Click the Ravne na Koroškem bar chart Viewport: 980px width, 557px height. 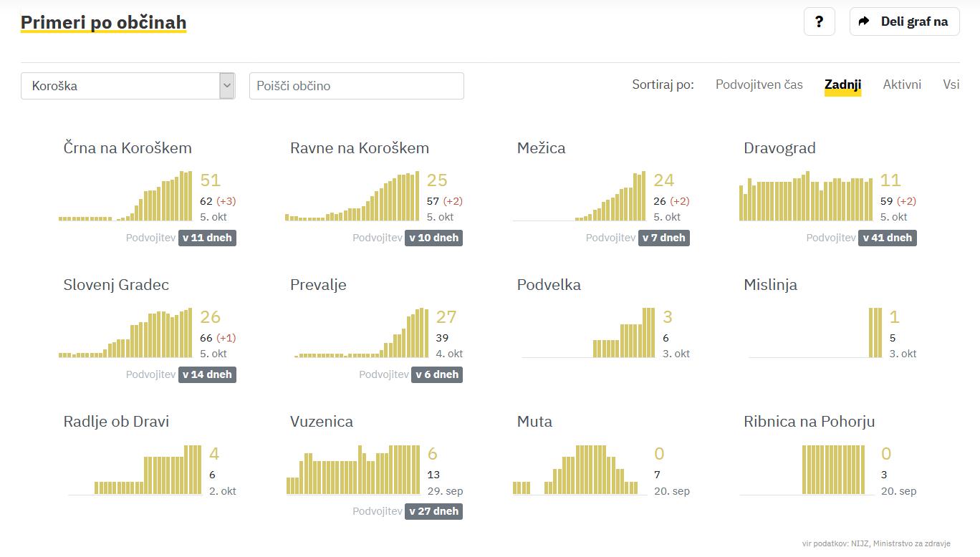point(352,197)
